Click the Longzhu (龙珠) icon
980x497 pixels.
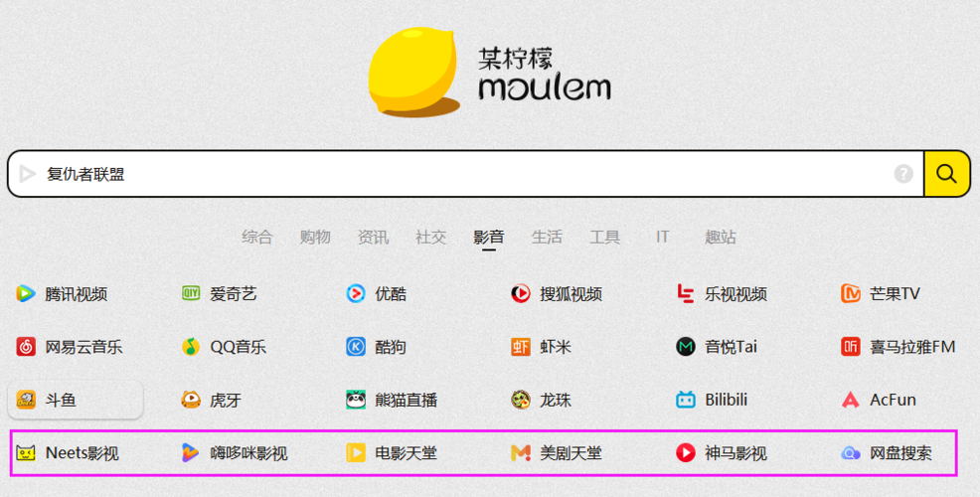coord(521,400)
